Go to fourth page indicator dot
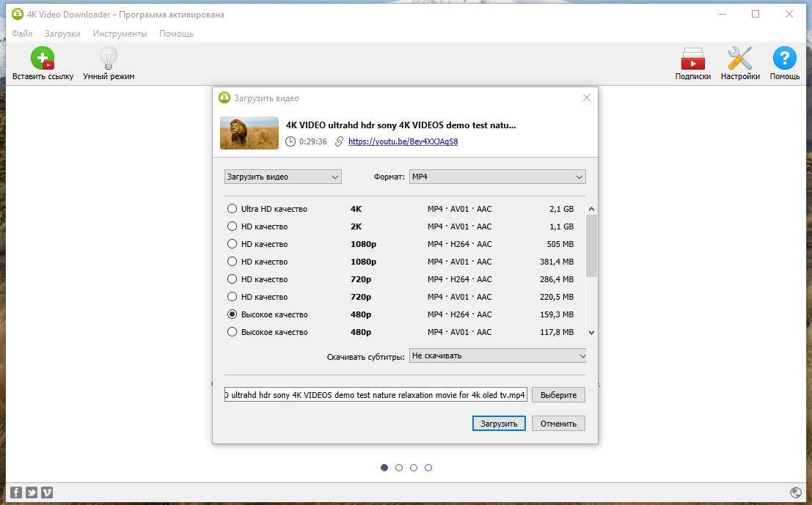Screen dimensions: 812x505 (x=428, y=467)
